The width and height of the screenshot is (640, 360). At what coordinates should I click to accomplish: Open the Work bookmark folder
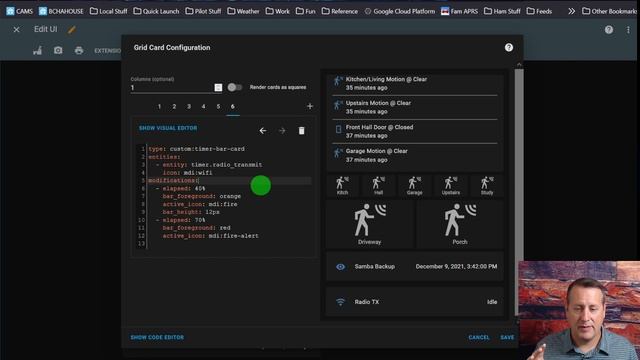point(278,11)
